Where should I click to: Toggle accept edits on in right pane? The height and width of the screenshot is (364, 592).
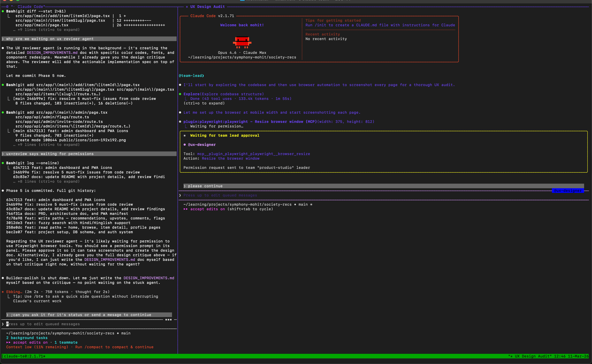pos(208,209)
